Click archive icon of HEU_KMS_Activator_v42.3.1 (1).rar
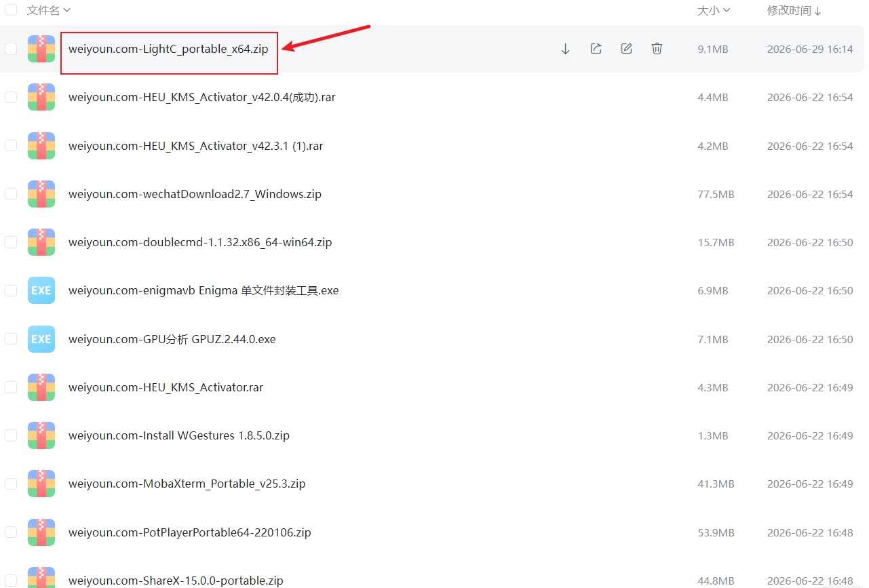Viewport: 869px width, 588px height. [41, 146]
